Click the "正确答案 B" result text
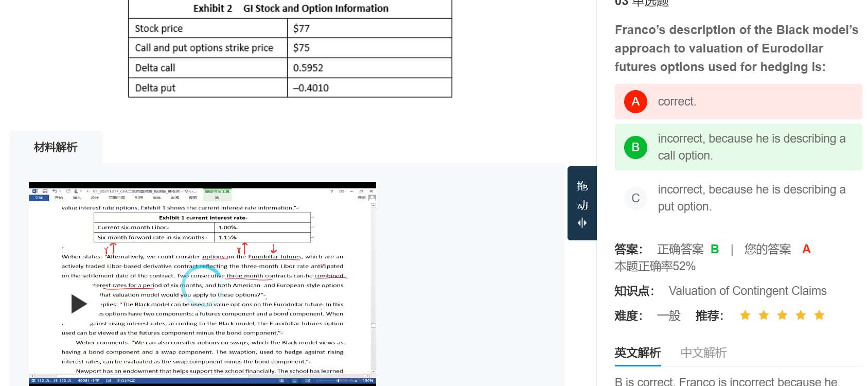This screenshot has width=868, height=386. 688,250
